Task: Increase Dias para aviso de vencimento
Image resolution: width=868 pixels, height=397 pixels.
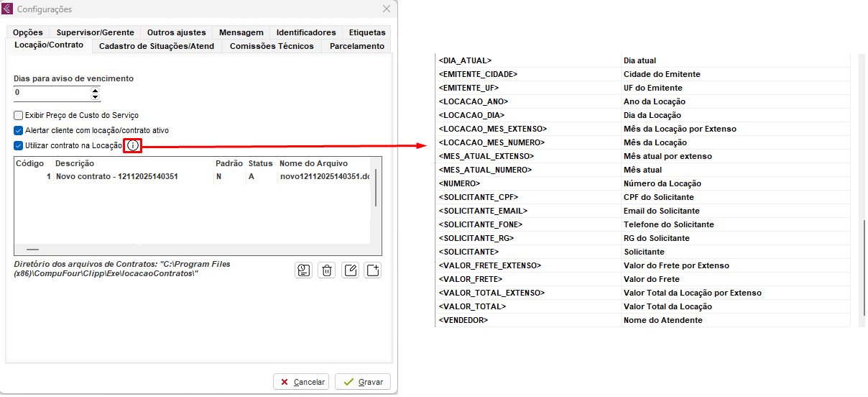Action: coord(95,90)
